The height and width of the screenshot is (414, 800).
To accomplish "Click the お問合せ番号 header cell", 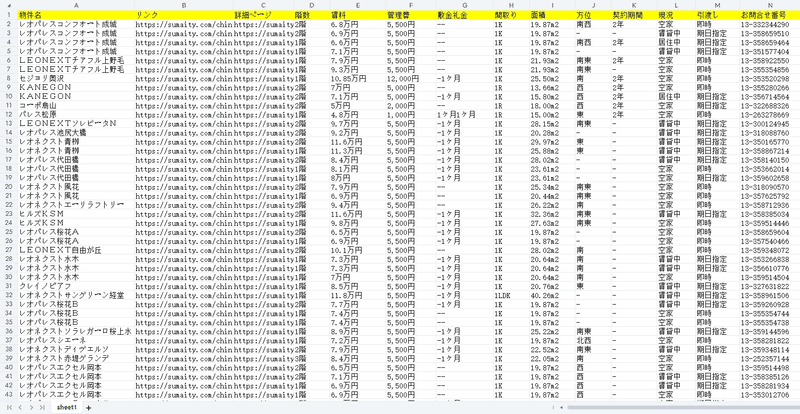I will 769,15.
